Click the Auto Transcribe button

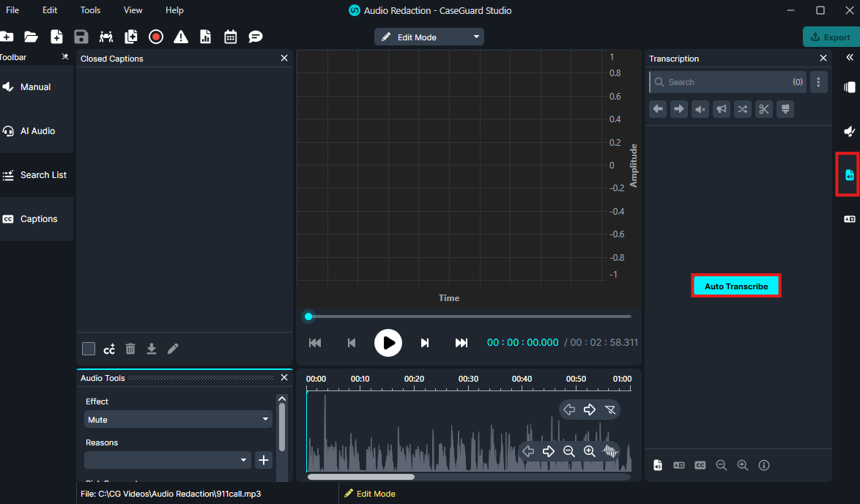click(736, 286)
